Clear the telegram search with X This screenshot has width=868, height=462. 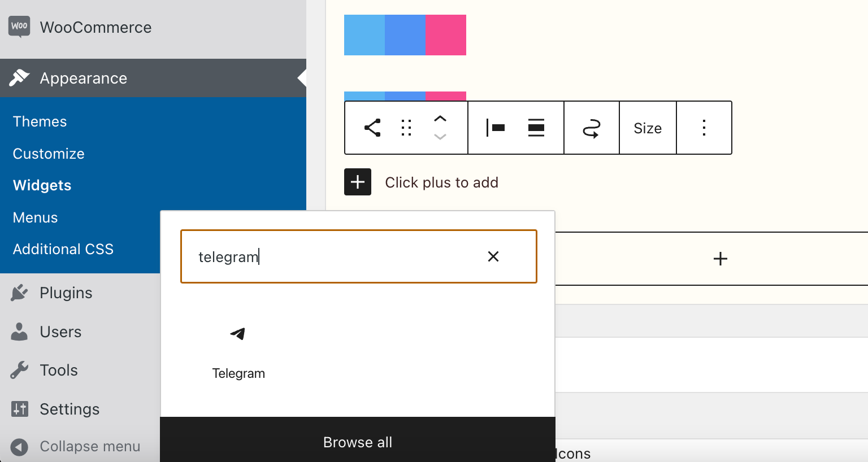[493, 256]
